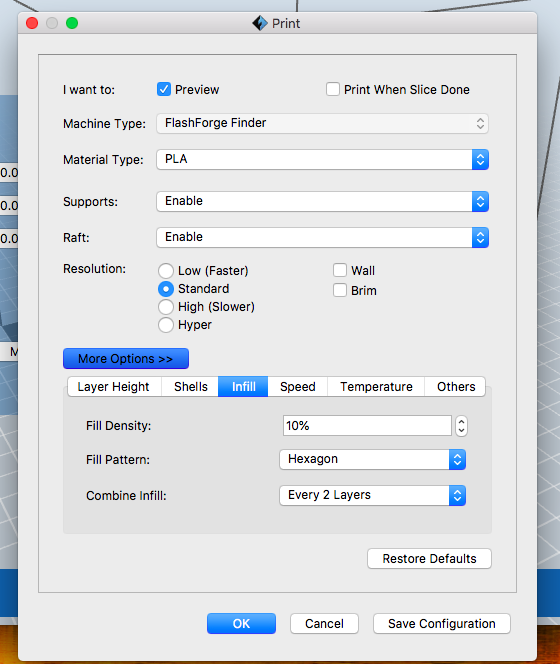Image resolution: width=560 pixels, height=664 pixels.
Task: Select Hyper resolution option
Action: (x=166, y=325)
